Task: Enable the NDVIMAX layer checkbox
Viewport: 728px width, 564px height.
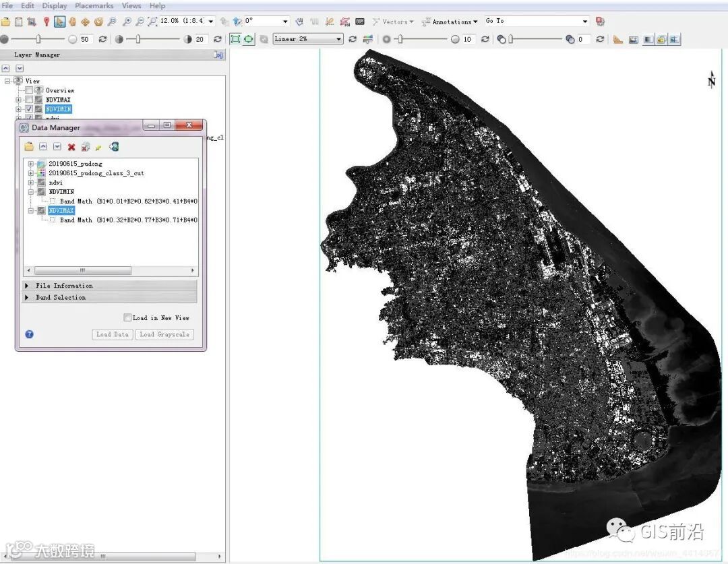Action: [x=29, y=100]
